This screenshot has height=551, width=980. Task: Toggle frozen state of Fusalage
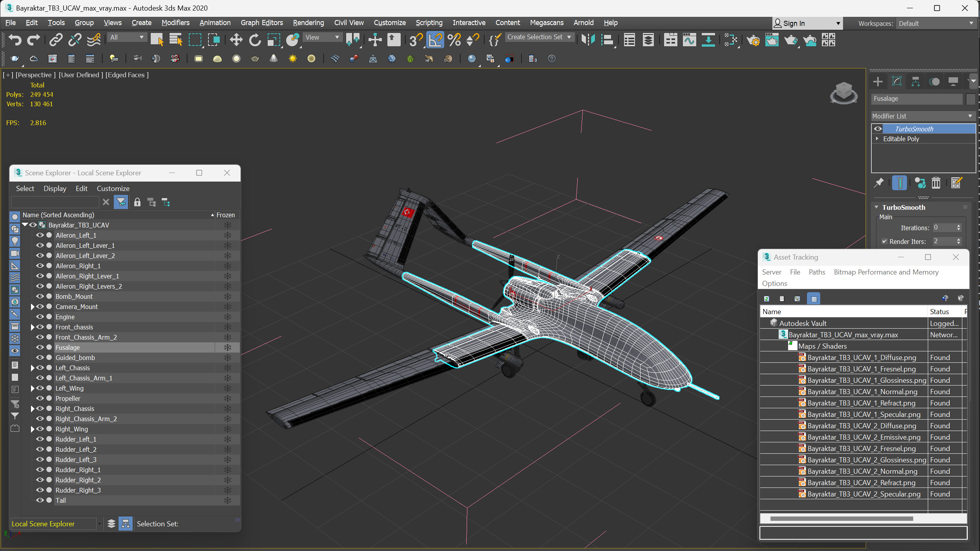pyautogui.click(x=227, y=347)
